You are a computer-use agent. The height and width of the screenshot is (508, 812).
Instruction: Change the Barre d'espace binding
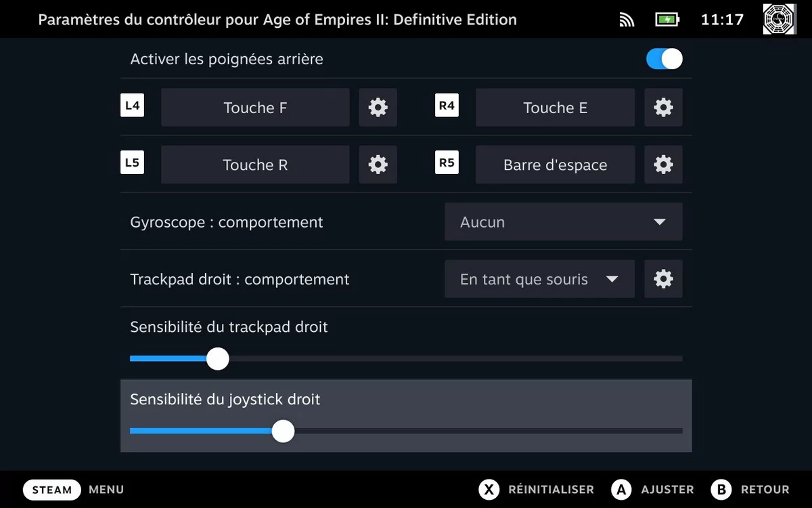555,165
